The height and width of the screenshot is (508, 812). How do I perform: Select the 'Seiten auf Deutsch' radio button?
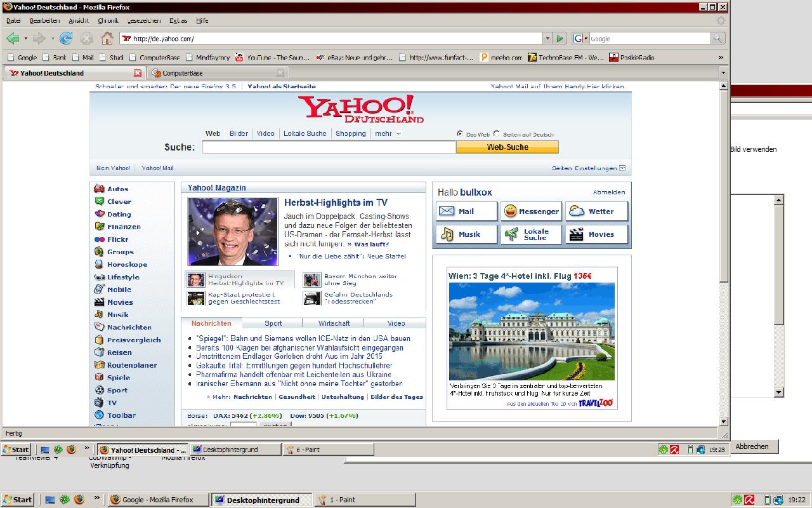click(x=497, y=134)
